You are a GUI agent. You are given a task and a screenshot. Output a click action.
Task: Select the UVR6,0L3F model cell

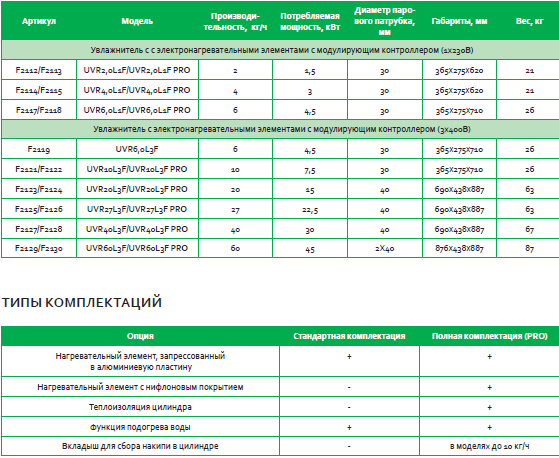click(137, 149)
